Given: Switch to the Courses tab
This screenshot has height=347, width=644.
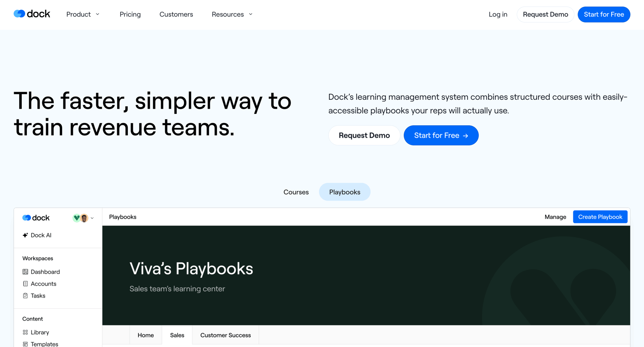Looking at the screenshot, I should 296,192.
